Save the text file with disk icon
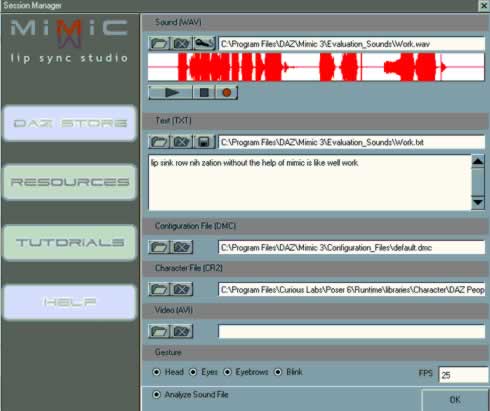The width and height of the screenshot is (490, 411). coord(204,142)
